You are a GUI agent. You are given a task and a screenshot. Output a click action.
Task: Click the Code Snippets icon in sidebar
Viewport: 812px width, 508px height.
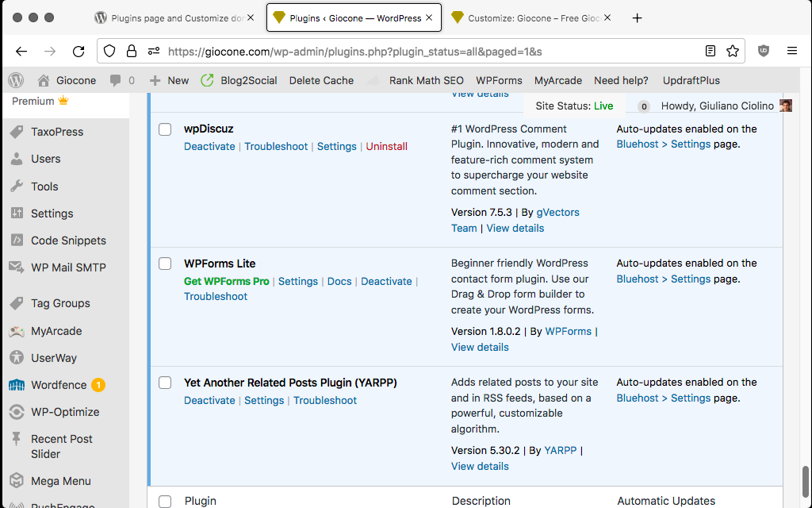[17, 240]
